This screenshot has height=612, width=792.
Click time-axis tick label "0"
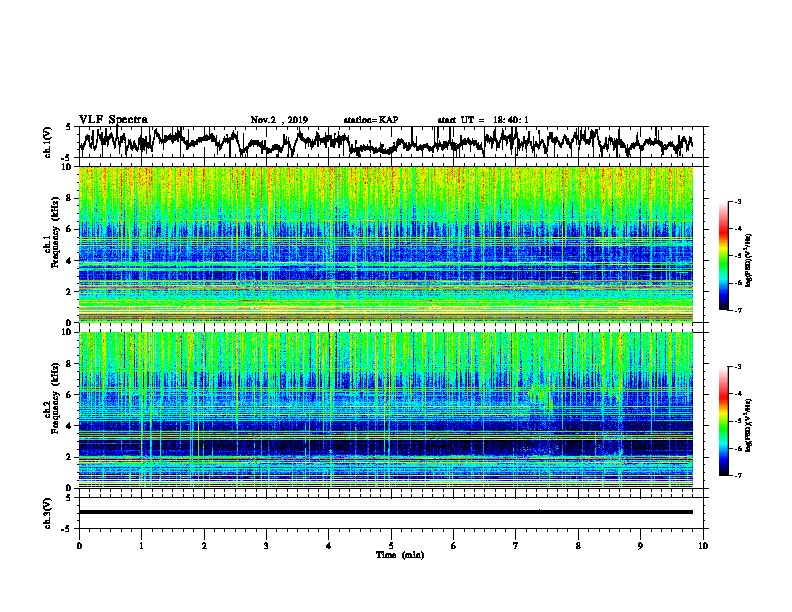coord(79,546)
